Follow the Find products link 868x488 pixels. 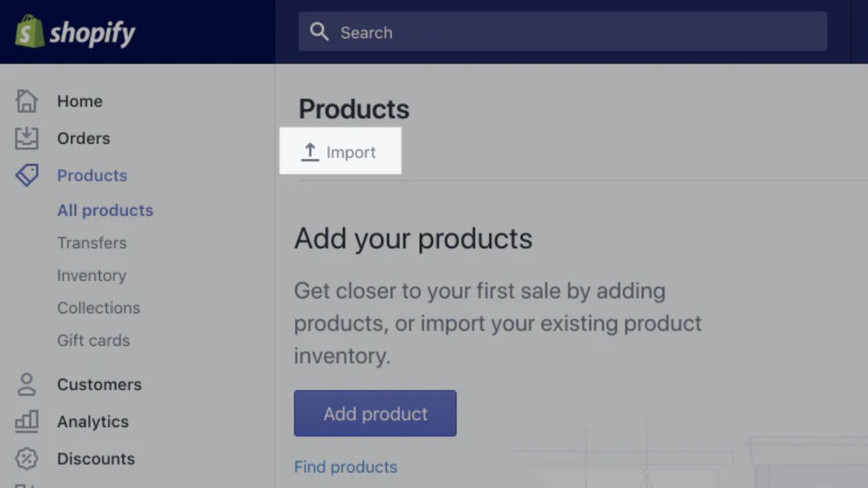coord(345,467)
